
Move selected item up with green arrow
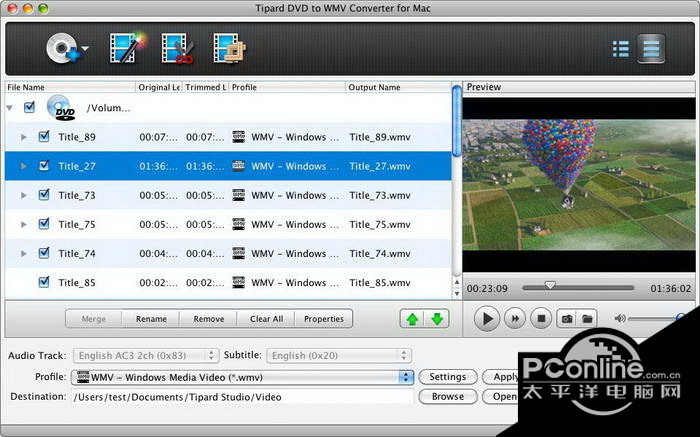[412, 319]
